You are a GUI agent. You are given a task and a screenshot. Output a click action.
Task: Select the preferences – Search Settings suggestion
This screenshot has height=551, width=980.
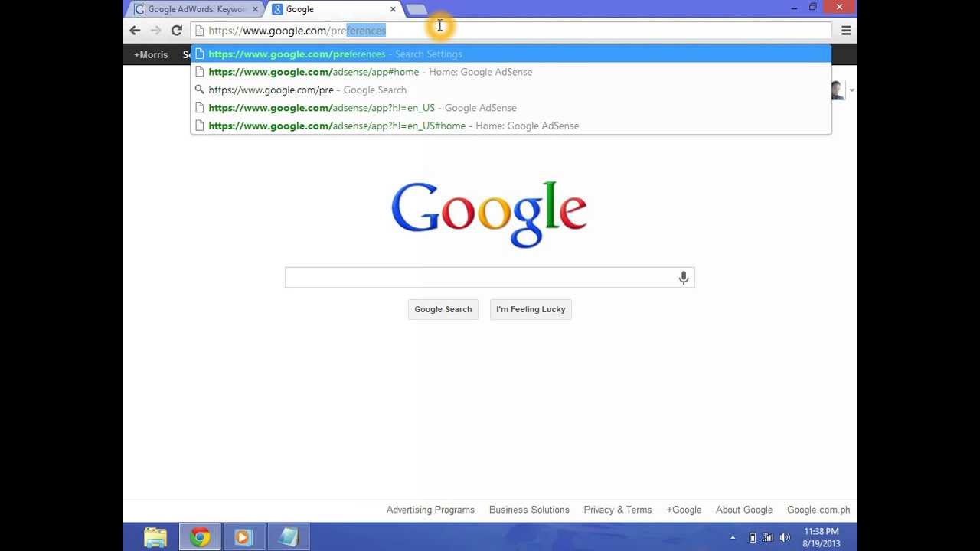coord(511,54)
